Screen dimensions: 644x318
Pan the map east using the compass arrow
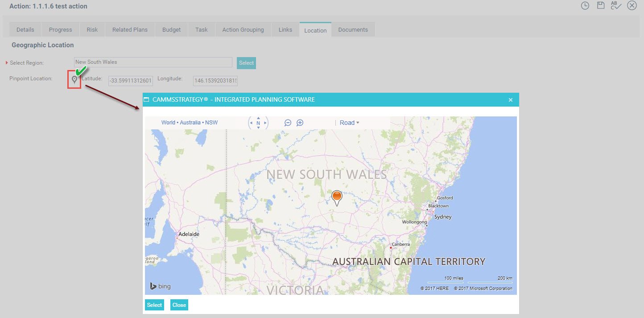coord(265,123)
